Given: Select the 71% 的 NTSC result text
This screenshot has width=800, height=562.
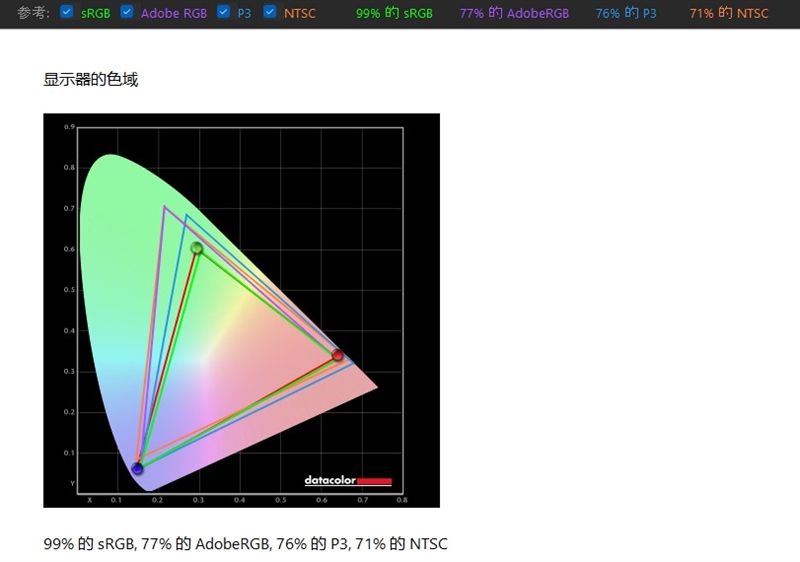Looking at the screenshot, I should coord(729,13).
